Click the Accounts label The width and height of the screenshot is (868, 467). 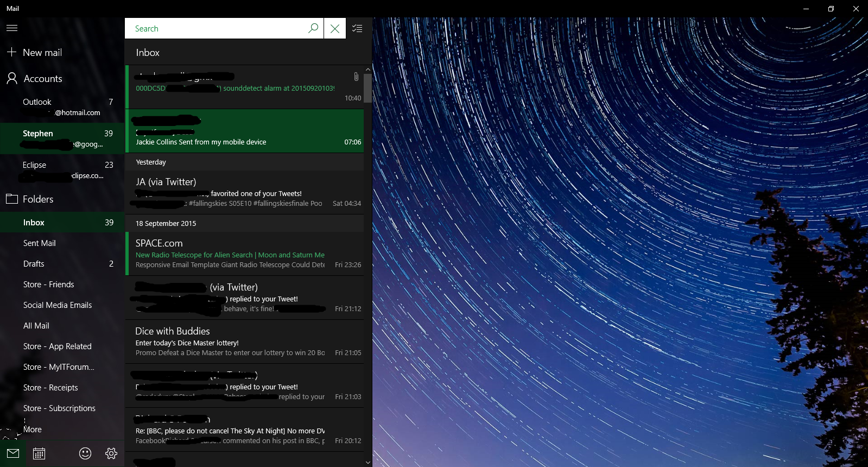tap(43, 79)
